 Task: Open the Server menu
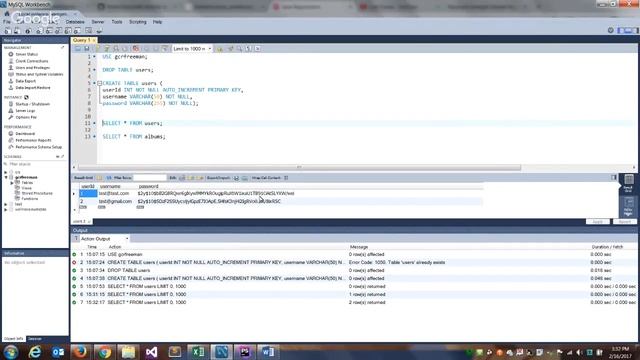(x=98, y=22)
